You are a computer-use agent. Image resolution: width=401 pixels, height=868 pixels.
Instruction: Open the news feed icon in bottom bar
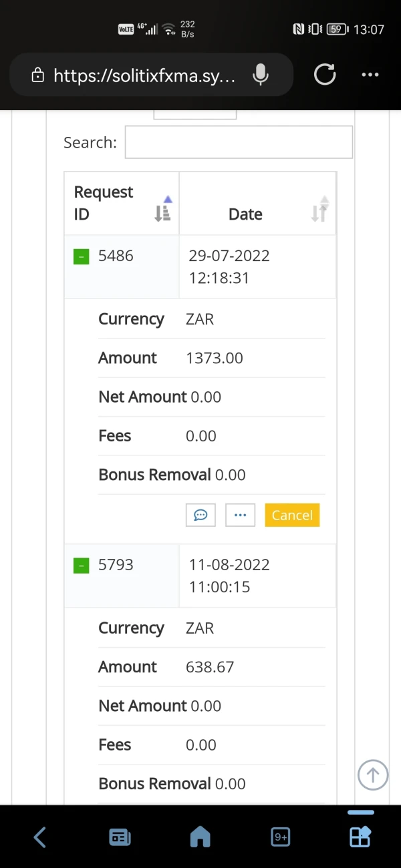tap(120, 837)
